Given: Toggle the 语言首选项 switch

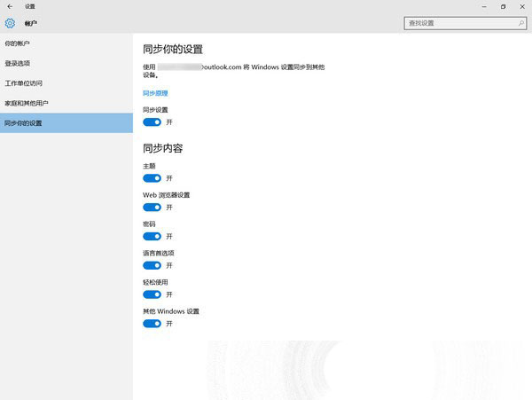Looking at the screenshot, I should pyautogui.click(x=152, y=265).
